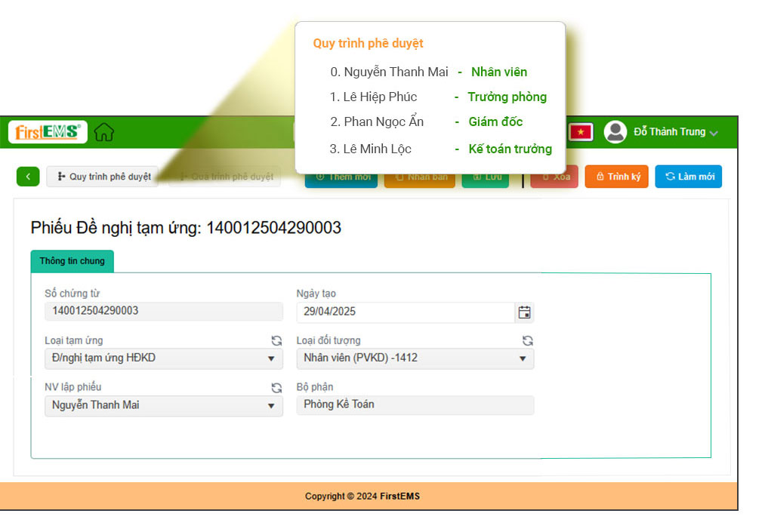The width and height of the screenshot is (765, 532).
Task: Open the calendar picker for Ngày tạo
Action: click(x=524, y=312)
